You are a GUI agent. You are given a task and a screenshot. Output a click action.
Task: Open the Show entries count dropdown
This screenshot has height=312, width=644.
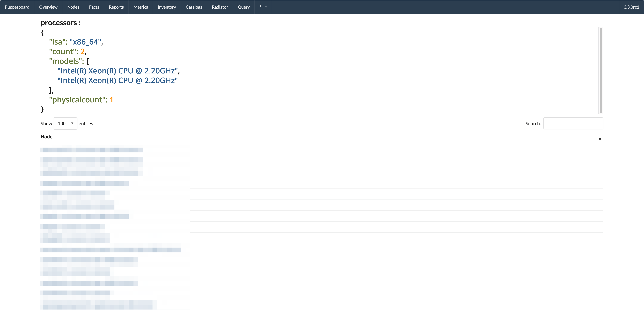[65, 124]
